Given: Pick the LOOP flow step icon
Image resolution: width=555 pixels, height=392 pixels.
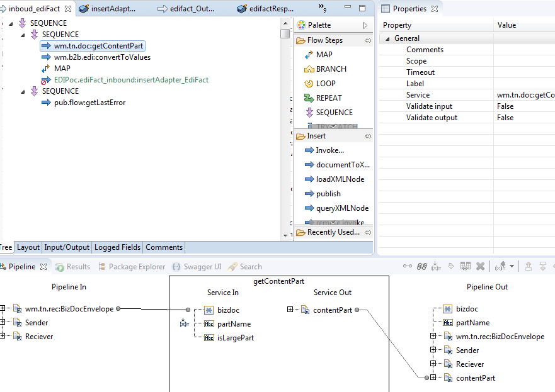Looking at the screenshot, I should point(309,84).
